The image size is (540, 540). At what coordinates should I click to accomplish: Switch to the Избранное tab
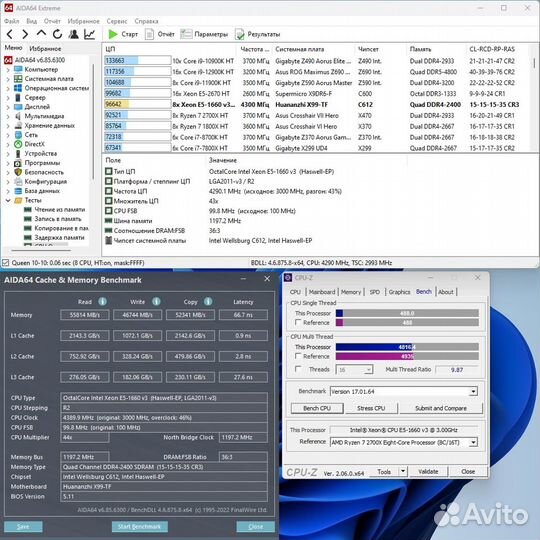tap(45, 49)
